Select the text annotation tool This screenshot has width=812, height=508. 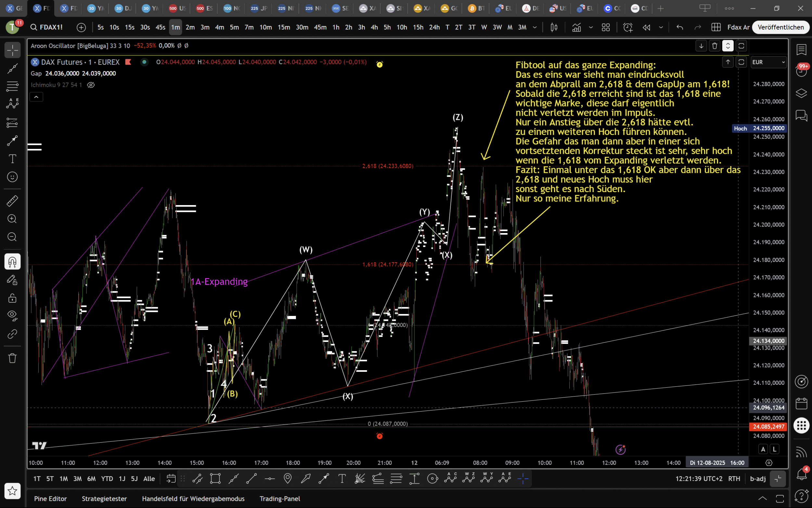(12, 159)
